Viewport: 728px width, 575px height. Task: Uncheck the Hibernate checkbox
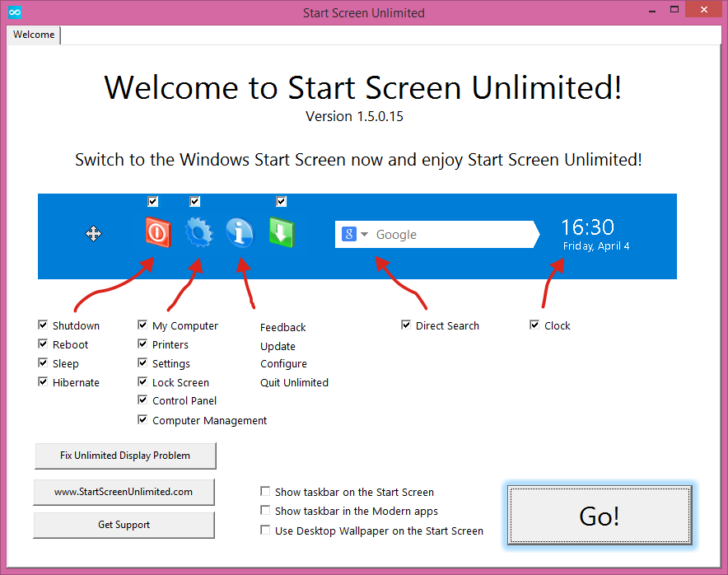pyautogui.click(x=43, y=381)
